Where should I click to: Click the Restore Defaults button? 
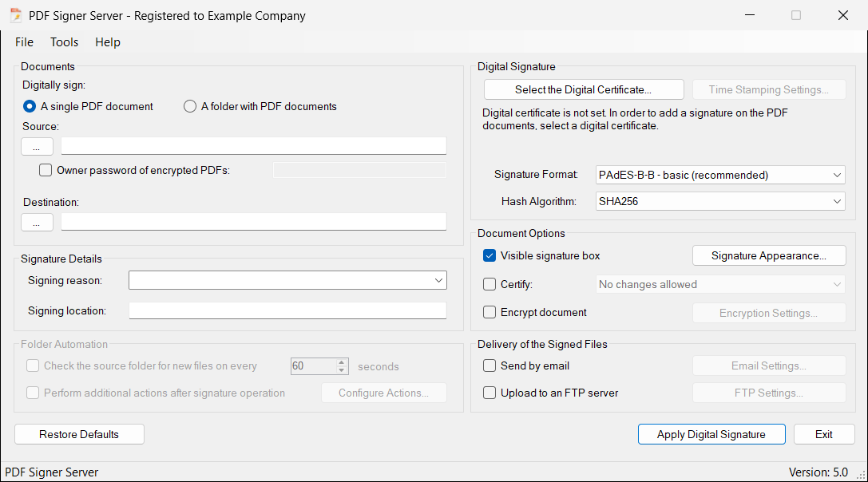(x=79, y=434)
